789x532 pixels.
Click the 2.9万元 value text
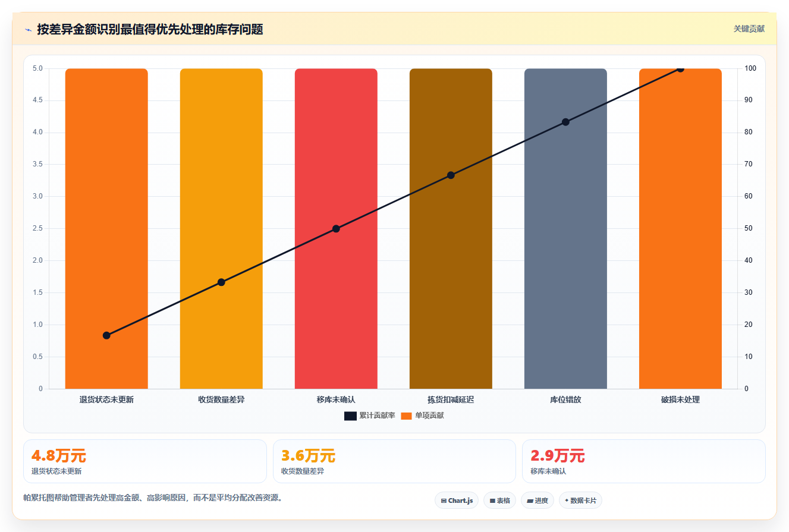(x=558, y=456)
